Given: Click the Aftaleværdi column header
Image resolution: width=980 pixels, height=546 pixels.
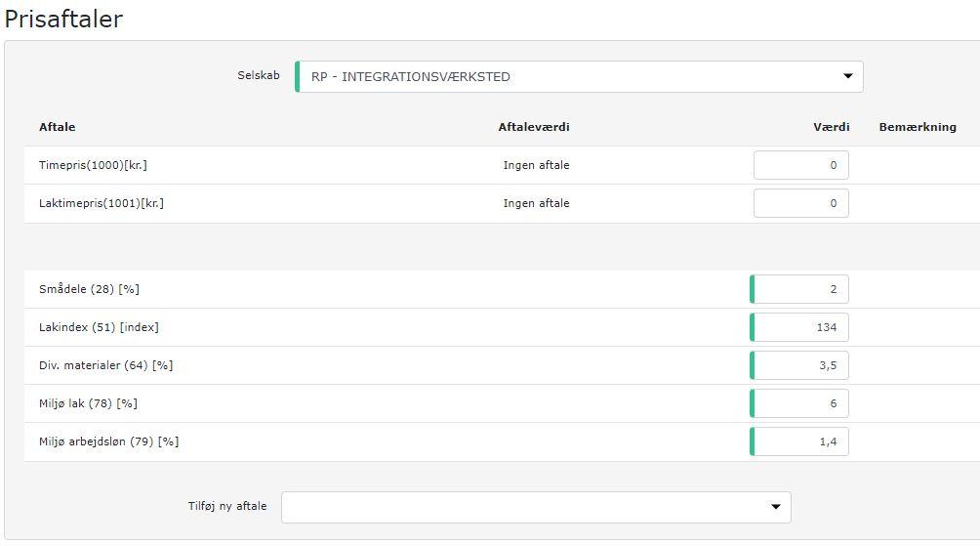Looking at the screenshot, I should [x=533, y=127].
